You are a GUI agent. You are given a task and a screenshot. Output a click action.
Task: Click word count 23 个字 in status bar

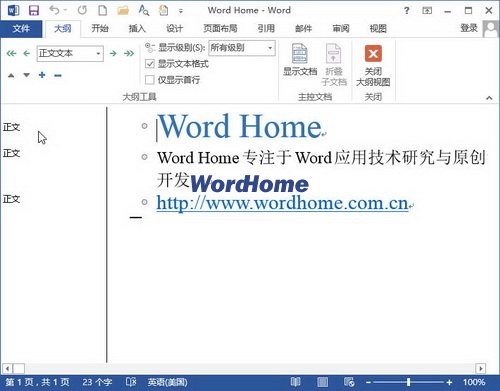click(97, 382)
